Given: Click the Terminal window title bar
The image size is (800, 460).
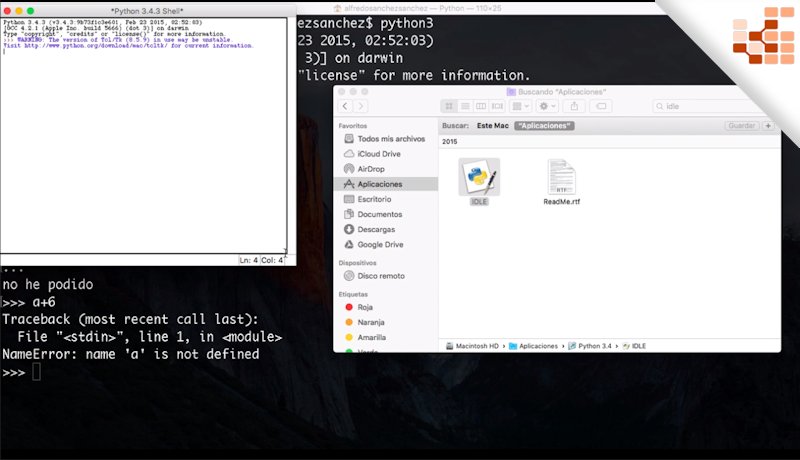Looking at the screenshot, I should (x=417, y=8).
